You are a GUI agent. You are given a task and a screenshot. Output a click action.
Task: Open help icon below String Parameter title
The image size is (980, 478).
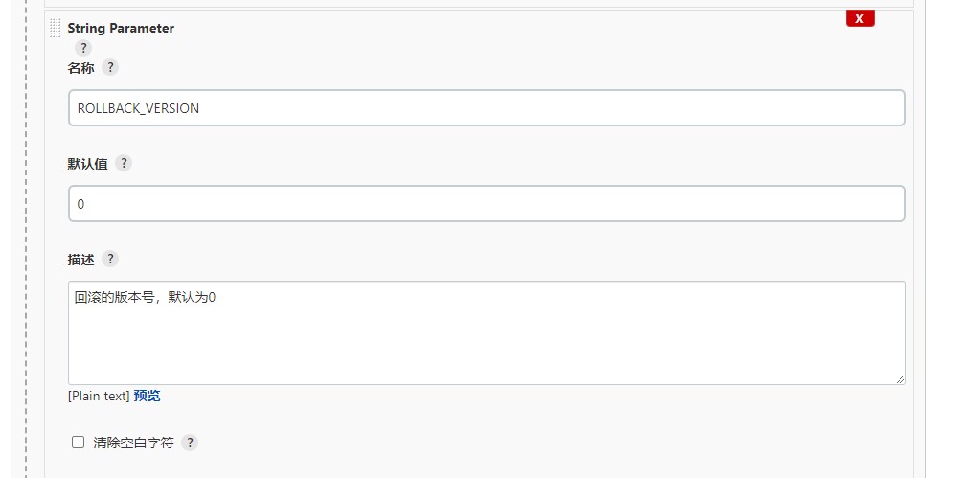(x=83, y=48)
